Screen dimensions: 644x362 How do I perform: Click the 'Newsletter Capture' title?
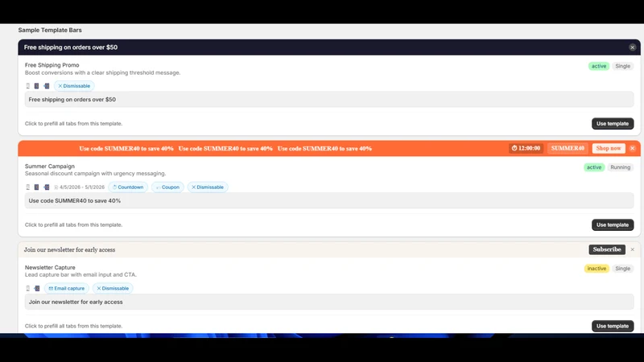click(50, 267)
